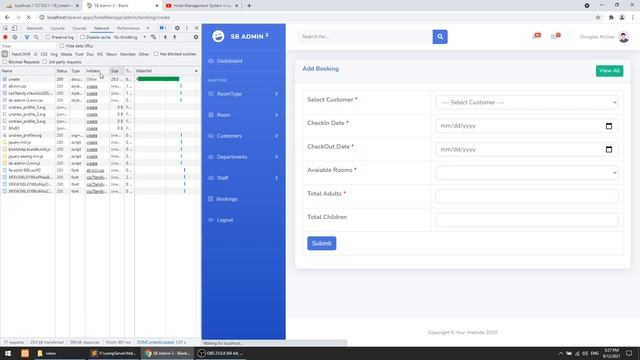Open the Available Rooms dropdown
The width and height of the screenshot is (640, 360).
(x=527, y=173)
